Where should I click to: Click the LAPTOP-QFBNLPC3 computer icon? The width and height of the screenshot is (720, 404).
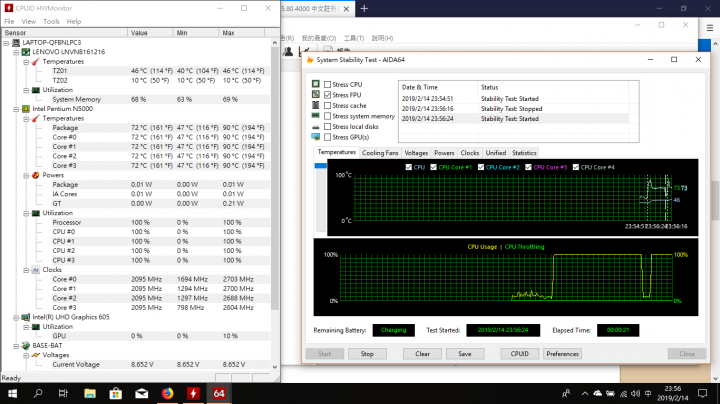[17, 43]
